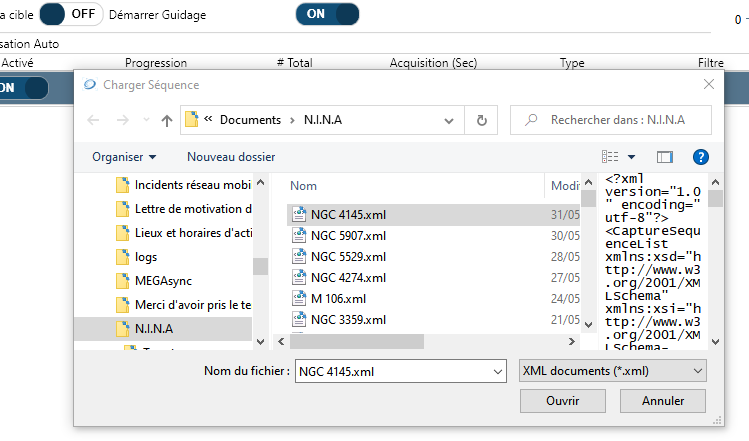The width and height of the screenshot is (749, 441).
Task: Click the help question mark icon
Action: tap(700, 157)
